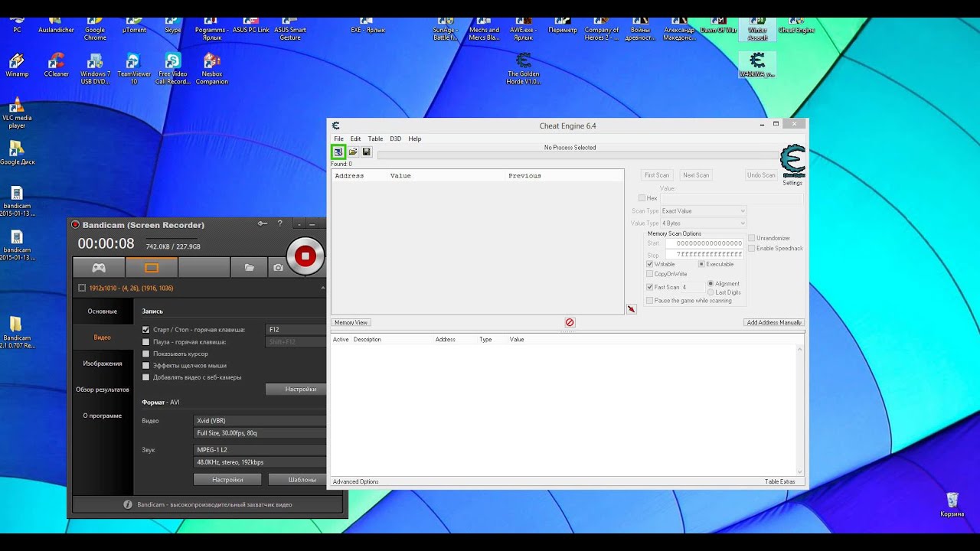Toggle the Writable checkbox

coord(650,264)
